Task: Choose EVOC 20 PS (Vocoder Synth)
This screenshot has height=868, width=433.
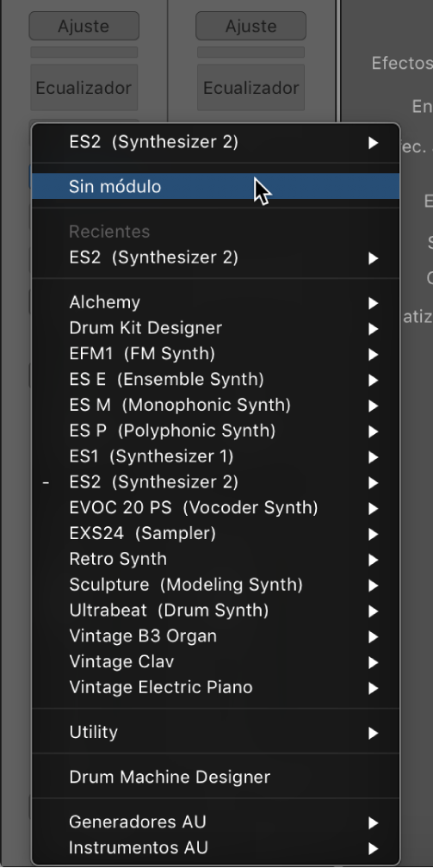Action: tap(215, 507)
